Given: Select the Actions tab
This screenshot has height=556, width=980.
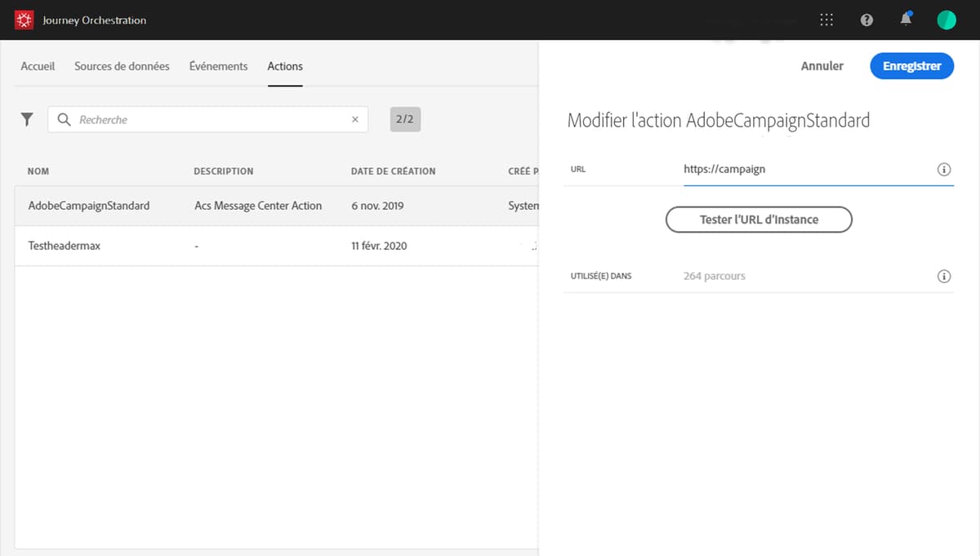Looking at the screenshot, I should [x=284, y=66].
